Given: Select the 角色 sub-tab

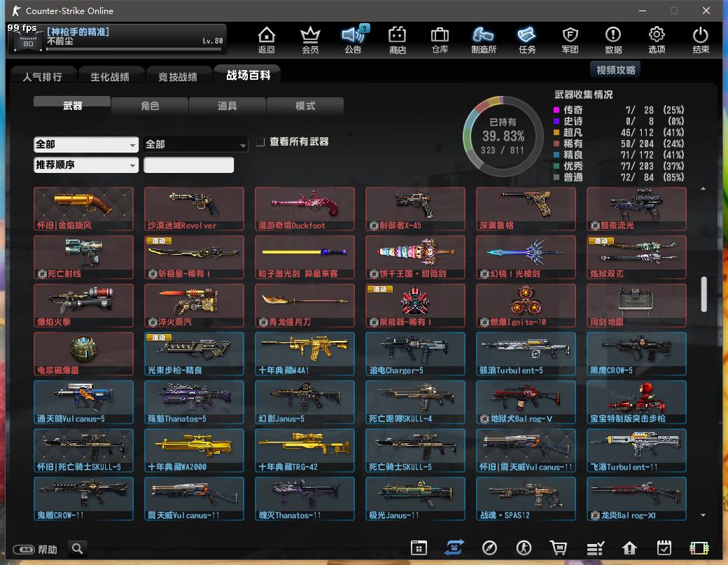Looking at the screenshot, I should (150, 106).
